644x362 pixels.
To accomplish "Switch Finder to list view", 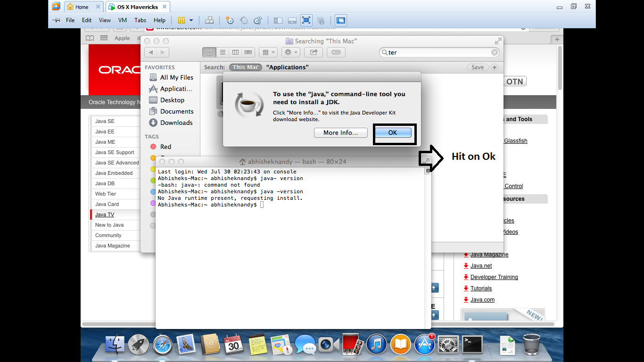I will 223,52.
